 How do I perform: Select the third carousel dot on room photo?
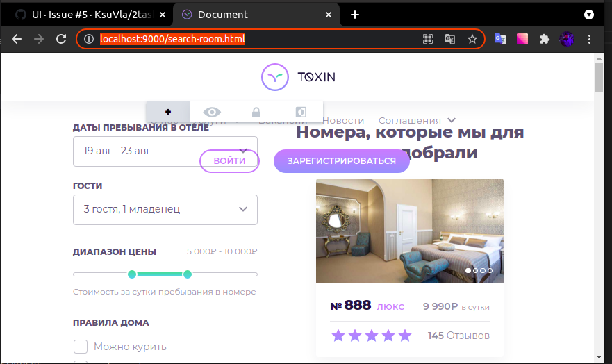483,270
